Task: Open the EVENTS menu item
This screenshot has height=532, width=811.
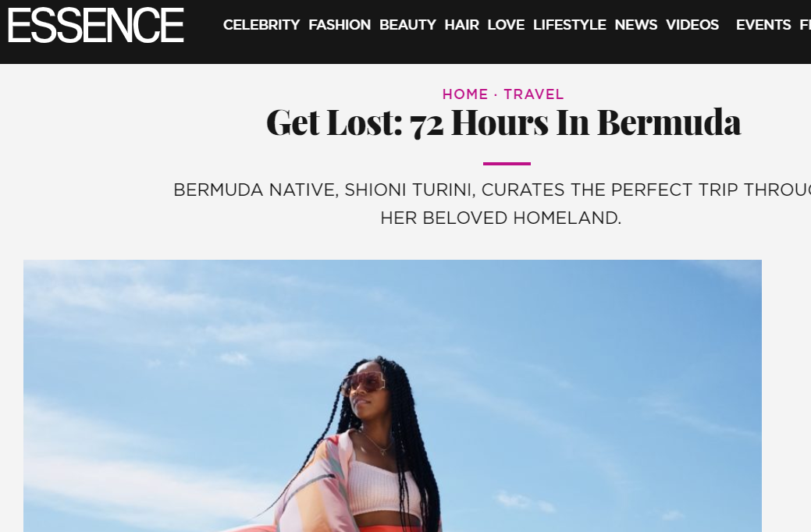Action: (x=763, y=25)
